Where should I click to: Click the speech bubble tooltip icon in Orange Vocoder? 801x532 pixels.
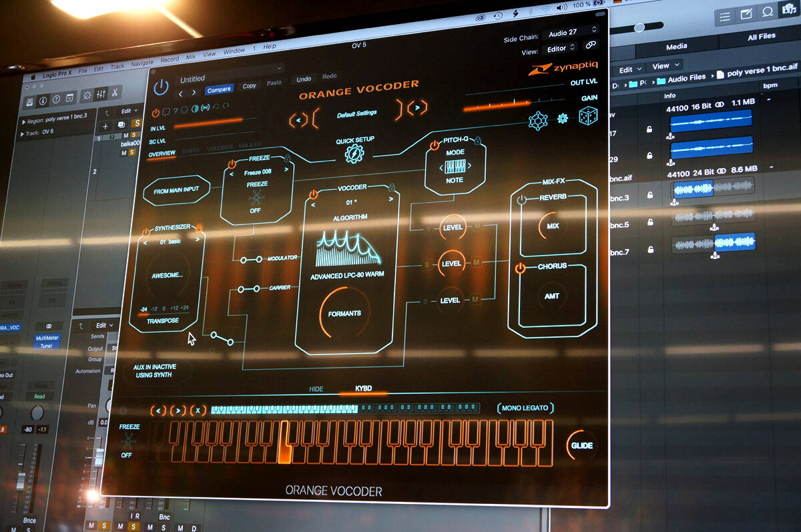tap(166, 111)
